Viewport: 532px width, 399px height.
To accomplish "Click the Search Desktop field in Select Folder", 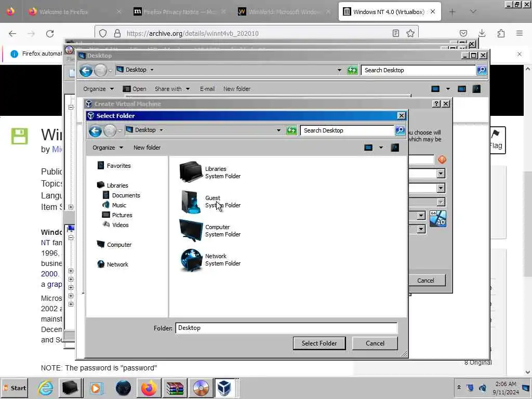I will pyautogui.click(x=348, y=130).
